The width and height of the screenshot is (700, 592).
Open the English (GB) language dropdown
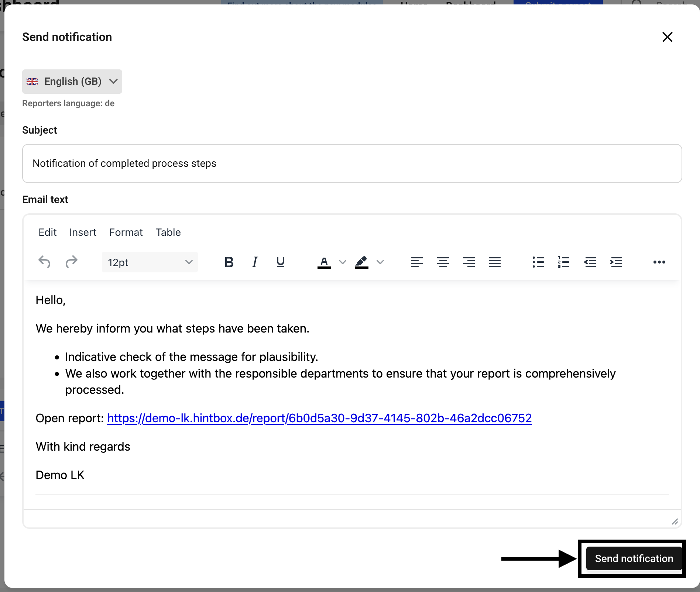click(72, 81)
